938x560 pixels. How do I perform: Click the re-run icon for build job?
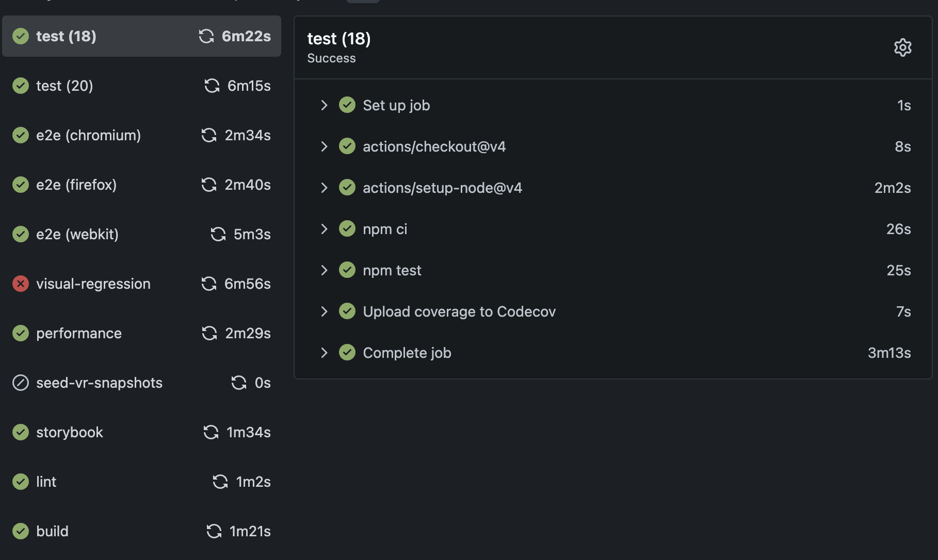(214, 531)
